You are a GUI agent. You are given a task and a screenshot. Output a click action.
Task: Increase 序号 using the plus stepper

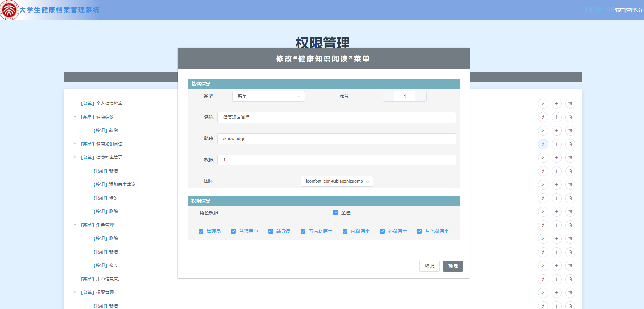point(420,96)
